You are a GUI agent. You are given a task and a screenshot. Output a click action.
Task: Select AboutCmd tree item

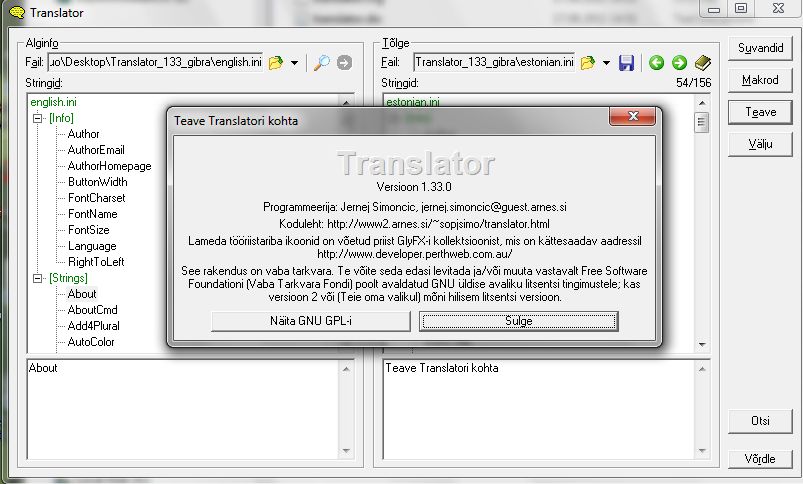[93, 310]
